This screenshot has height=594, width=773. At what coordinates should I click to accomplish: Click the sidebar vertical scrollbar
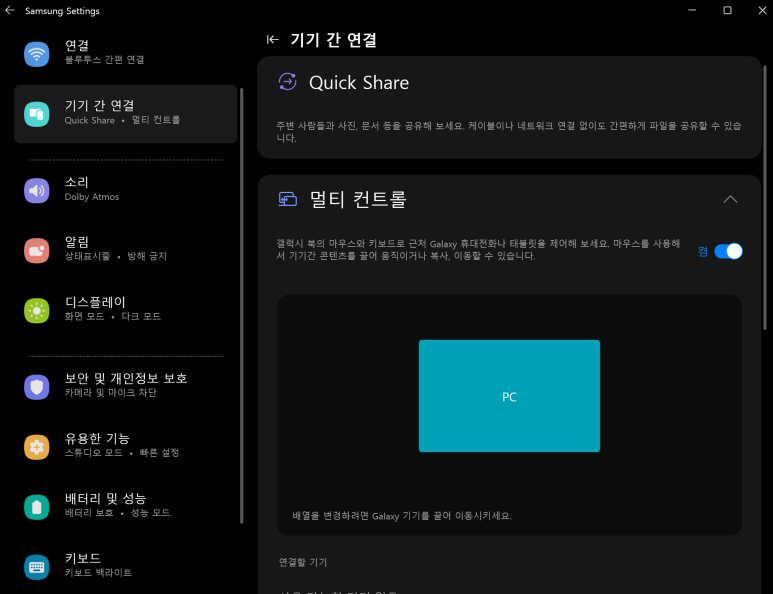coord(242,306)
